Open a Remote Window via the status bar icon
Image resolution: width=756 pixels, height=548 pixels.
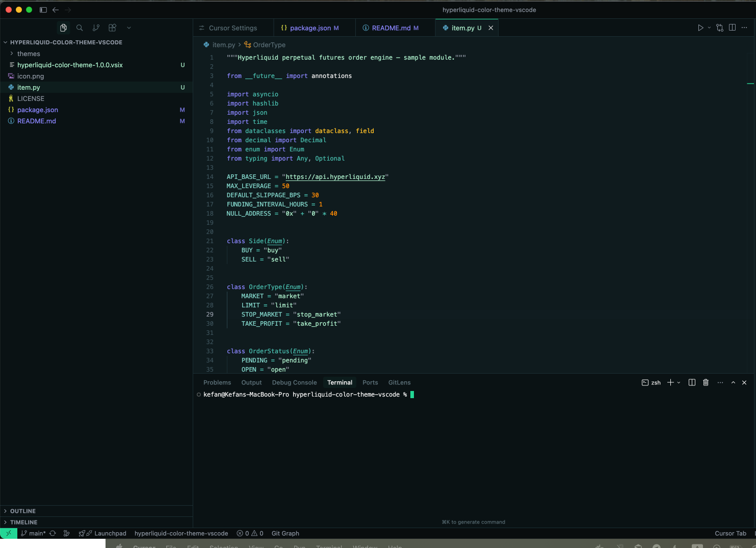pos(8,533)
